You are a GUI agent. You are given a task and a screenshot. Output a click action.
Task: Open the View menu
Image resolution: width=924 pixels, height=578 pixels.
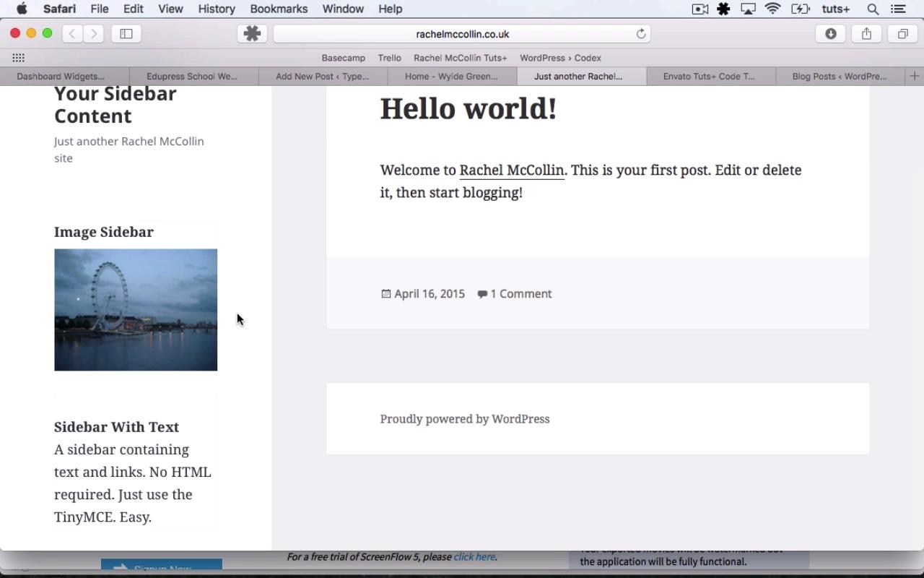tap(170, 9)
